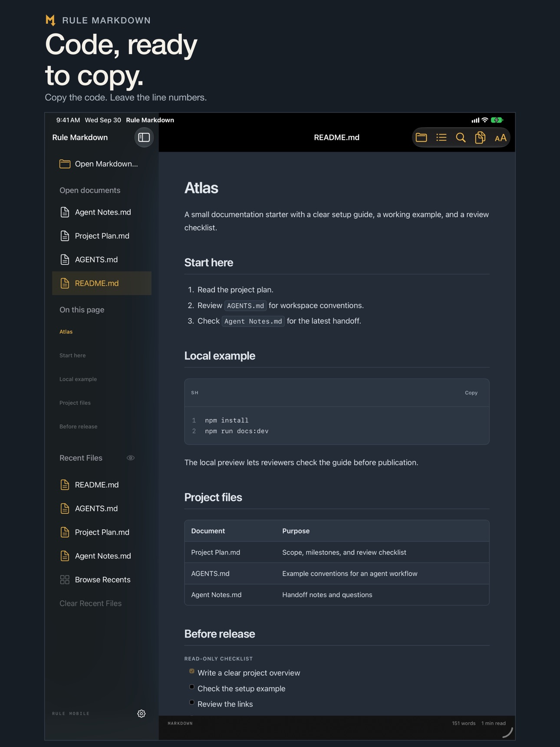560x747 pixels.
Task: Open Project Plan.md in Open documents
Action: tap(102, 236)
